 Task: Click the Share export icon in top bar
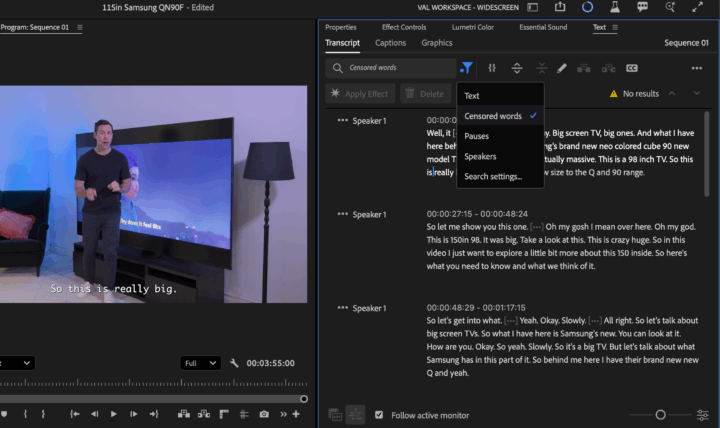click(x=560, y=8)
